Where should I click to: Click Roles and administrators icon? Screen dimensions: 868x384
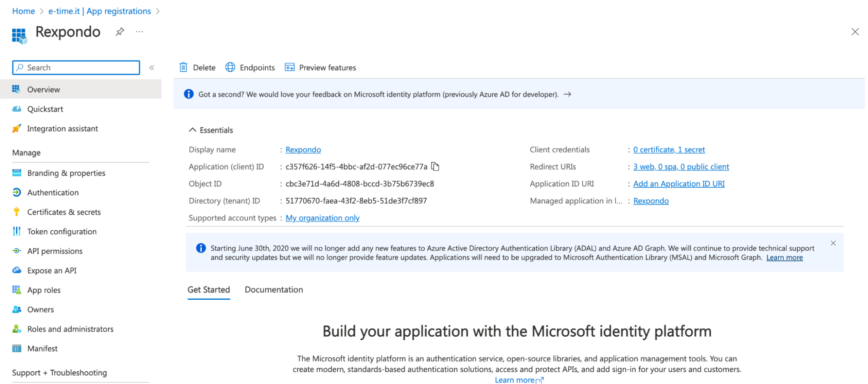[17, 329]
